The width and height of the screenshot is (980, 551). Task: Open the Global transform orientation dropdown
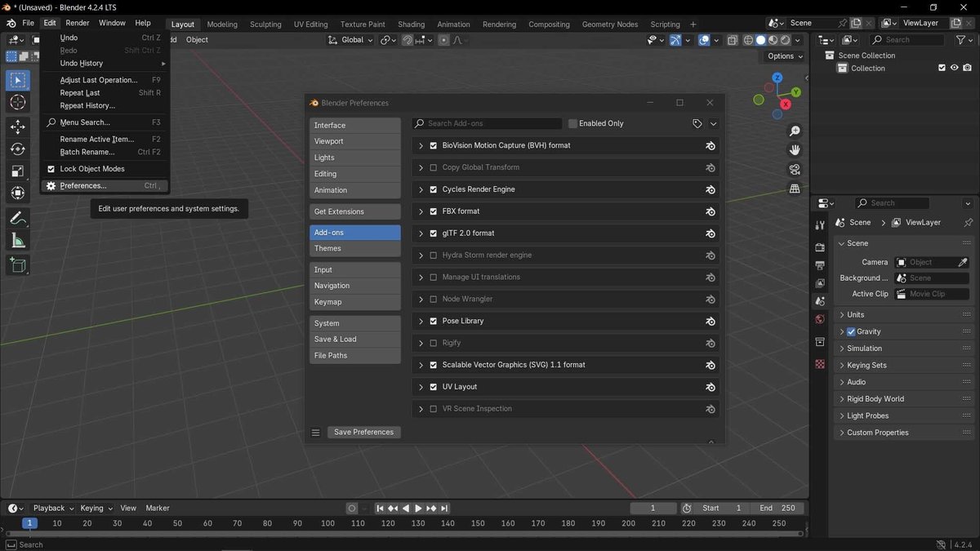pyautogui.click(x=354, y=39)
